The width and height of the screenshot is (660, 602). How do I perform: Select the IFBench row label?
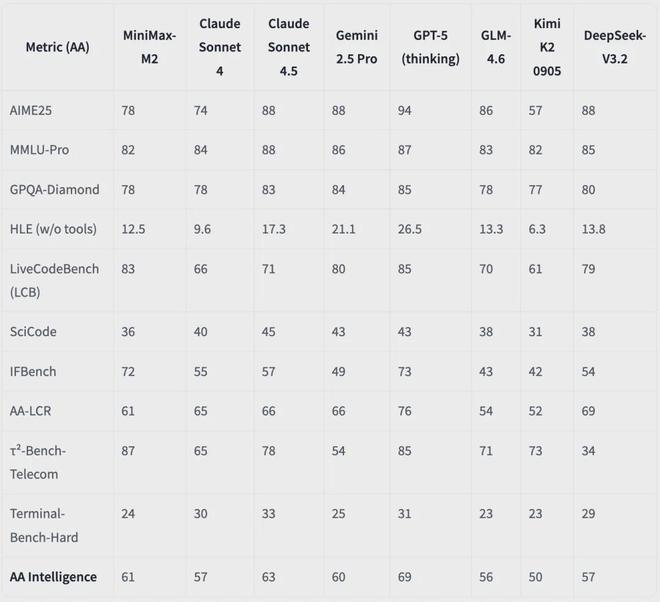(33, 371)
